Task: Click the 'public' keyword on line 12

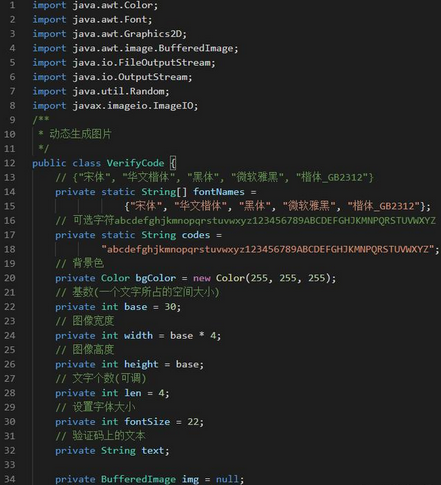Action: pos(49,163)
